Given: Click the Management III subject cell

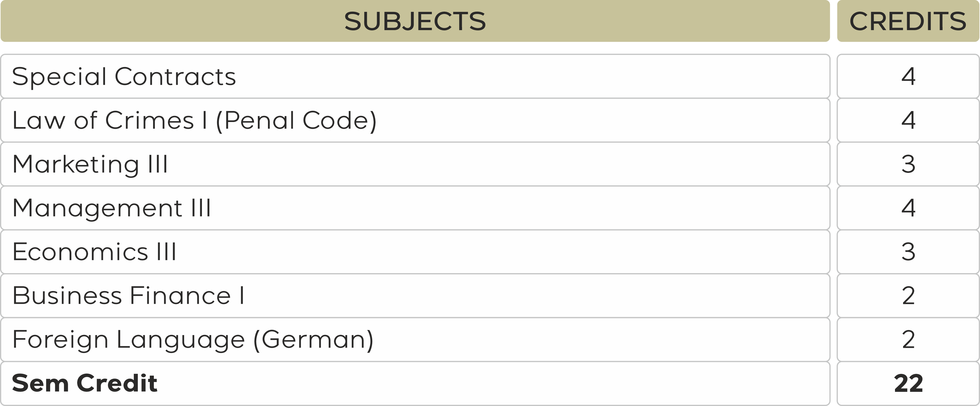Looking at the screenshot, I should point(112,208).
